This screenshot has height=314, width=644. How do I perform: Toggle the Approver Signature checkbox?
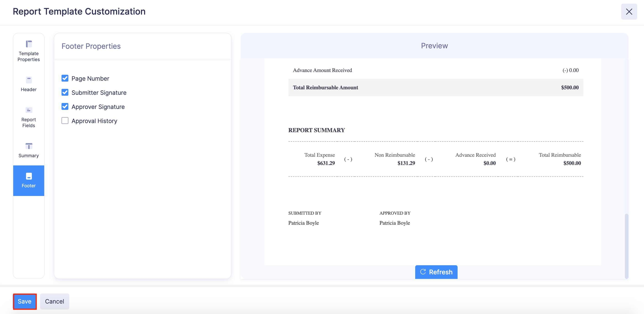pos(65,106)
